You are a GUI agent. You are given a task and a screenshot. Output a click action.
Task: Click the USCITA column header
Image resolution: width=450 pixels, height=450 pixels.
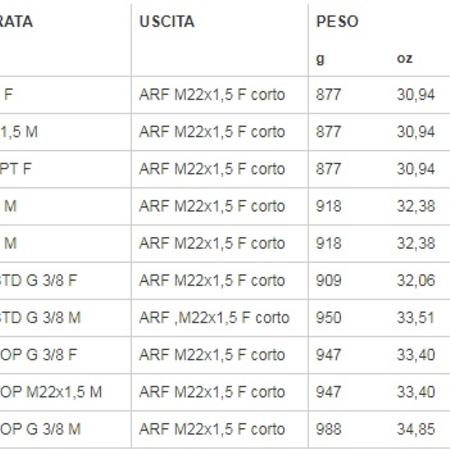(x=167, y=22)
